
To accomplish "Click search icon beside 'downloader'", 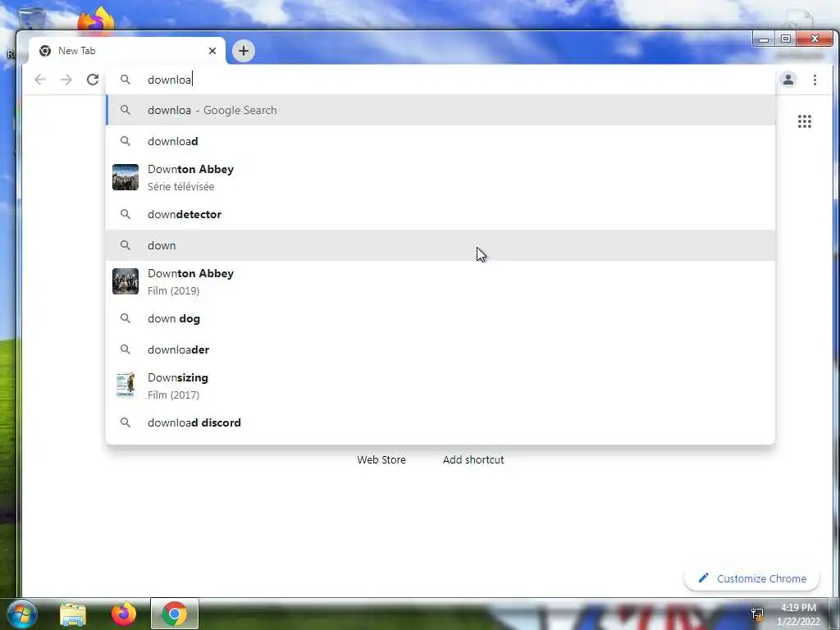I will 126,349.
